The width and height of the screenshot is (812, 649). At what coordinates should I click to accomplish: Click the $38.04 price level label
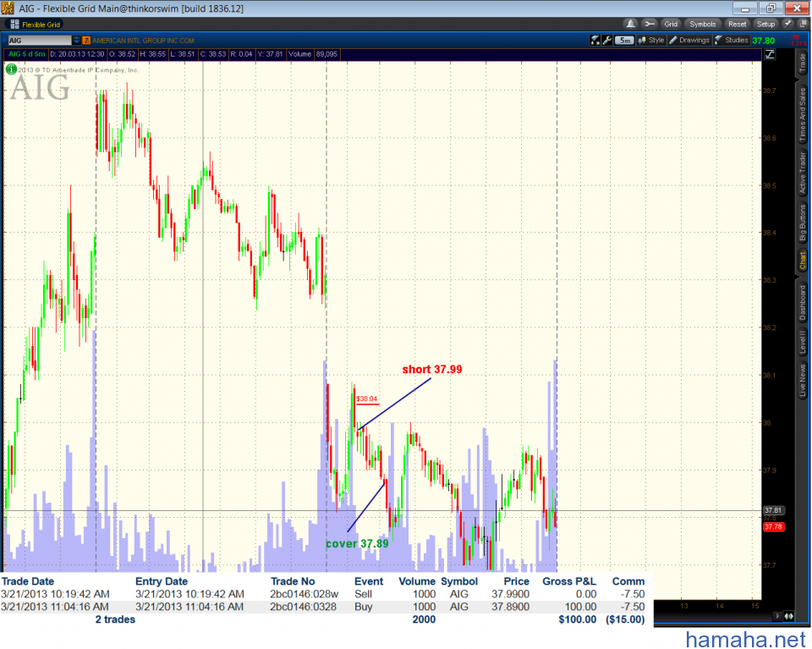366,399
